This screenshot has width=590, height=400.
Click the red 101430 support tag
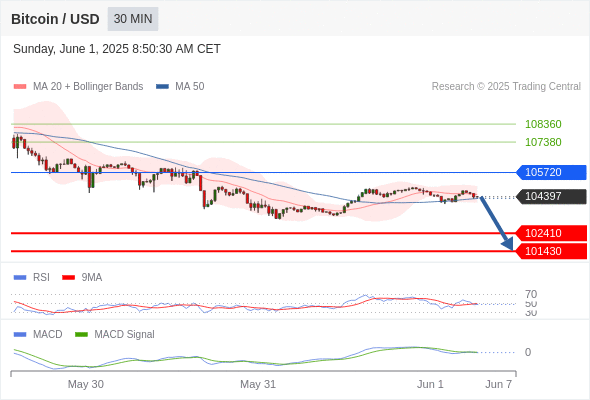pos(551,251)
